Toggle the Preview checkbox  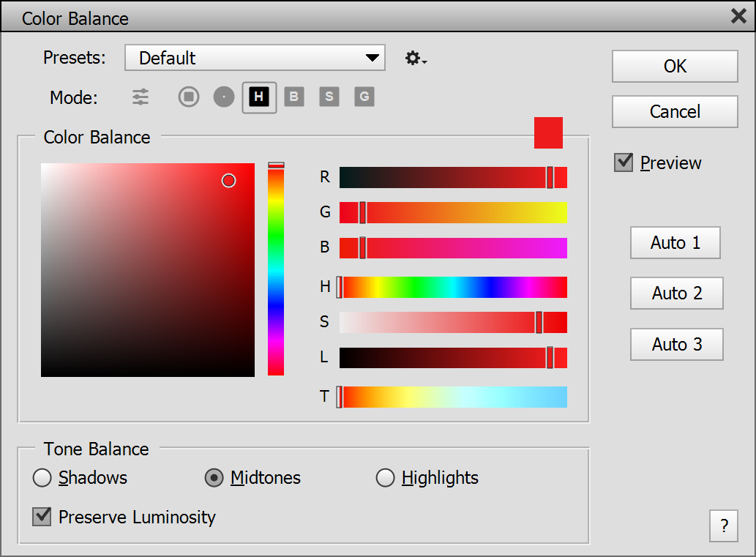click(x=624, y=162)
